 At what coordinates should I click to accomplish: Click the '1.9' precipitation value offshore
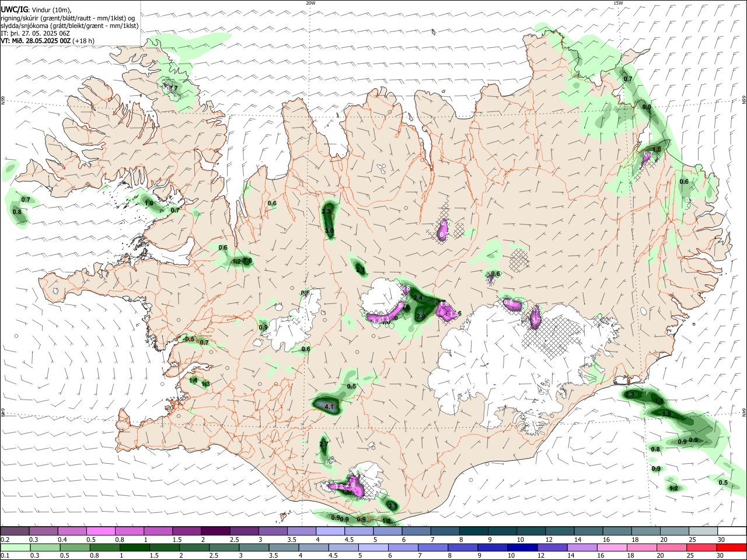[x=666, y=414]
